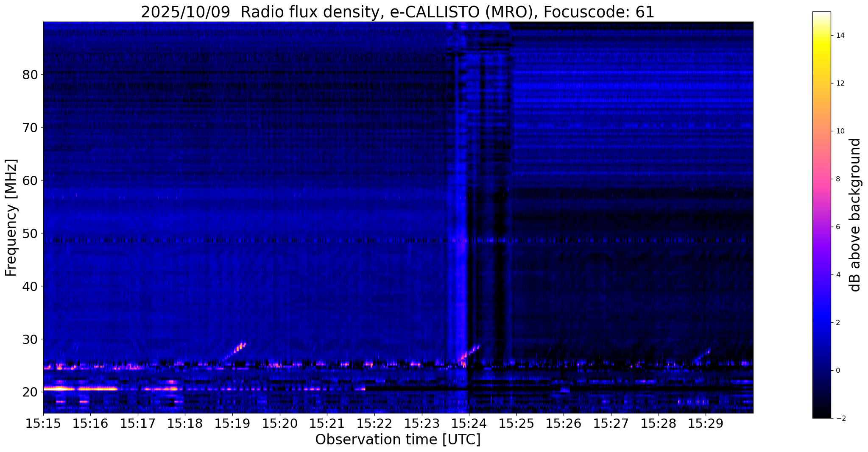Screen dimensions: 868x452
Task: Click the colorbar tick label 0
Action: pyautogui.click(x=837, y=371)
